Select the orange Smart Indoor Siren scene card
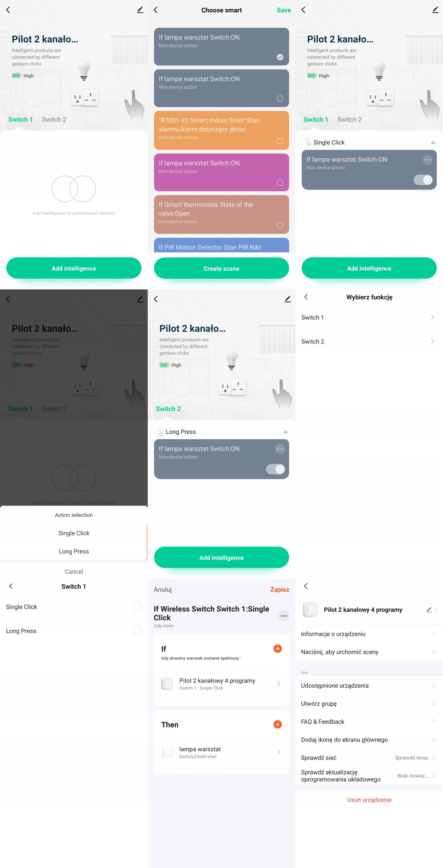This screenshot has height=868, width=443. 221,130
